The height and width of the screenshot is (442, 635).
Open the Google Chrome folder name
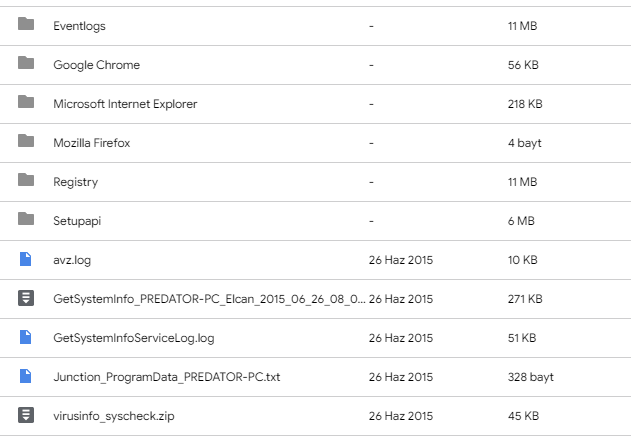pyautogui.click(x=96, y=65)
